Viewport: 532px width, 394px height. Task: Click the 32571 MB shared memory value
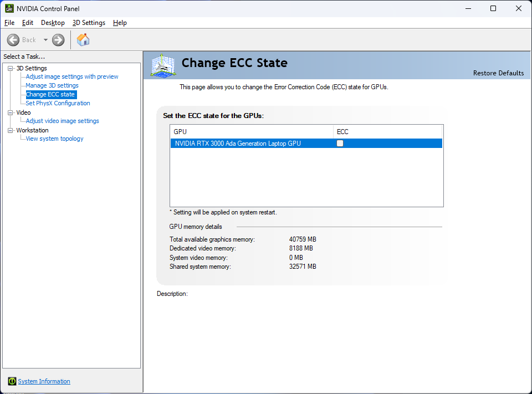[x=303, y=267]
